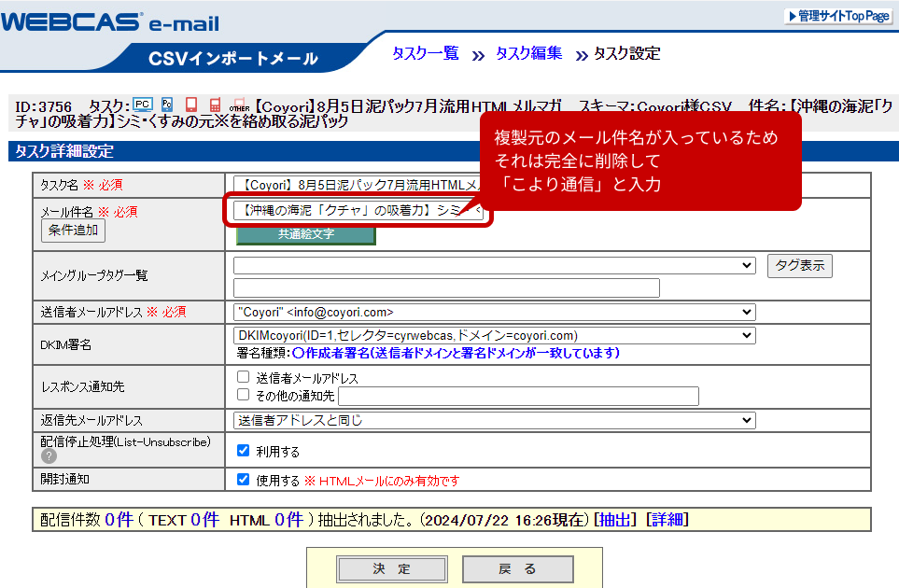Click the OTHER device icon

239,105
